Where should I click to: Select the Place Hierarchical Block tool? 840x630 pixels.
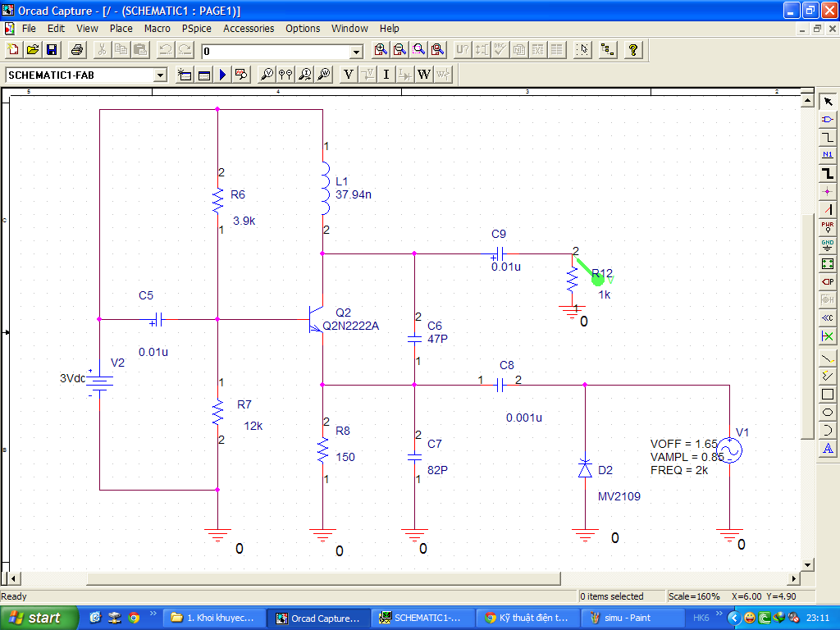tap(828, 263)
